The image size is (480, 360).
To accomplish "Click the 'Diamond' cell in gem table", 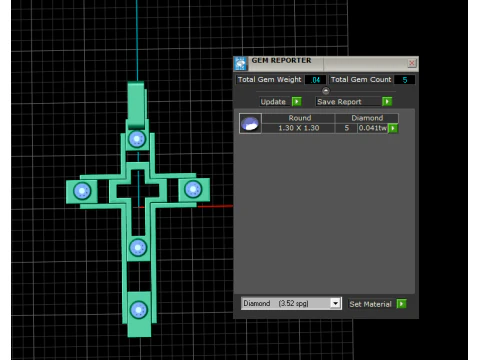I will click(x=367, y=118).
